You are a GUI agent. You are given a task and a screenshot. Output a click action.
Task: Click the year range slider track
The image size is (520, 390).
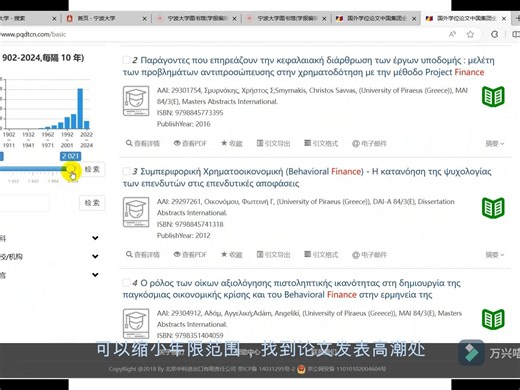click(33, 169)
